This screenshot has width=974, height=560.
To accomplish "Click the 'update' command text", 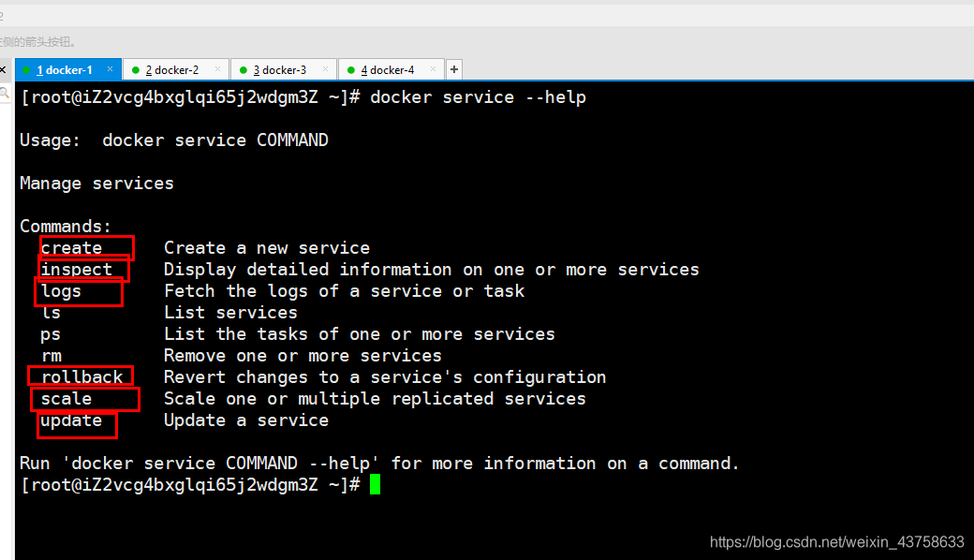I will coord(71,420).
